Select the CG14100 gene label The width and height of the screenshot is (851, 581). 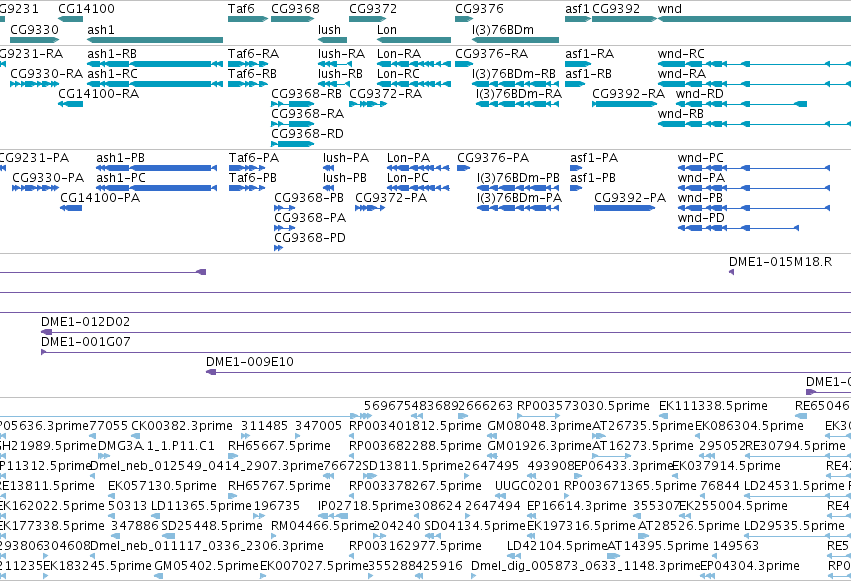(x=86, y=9)
